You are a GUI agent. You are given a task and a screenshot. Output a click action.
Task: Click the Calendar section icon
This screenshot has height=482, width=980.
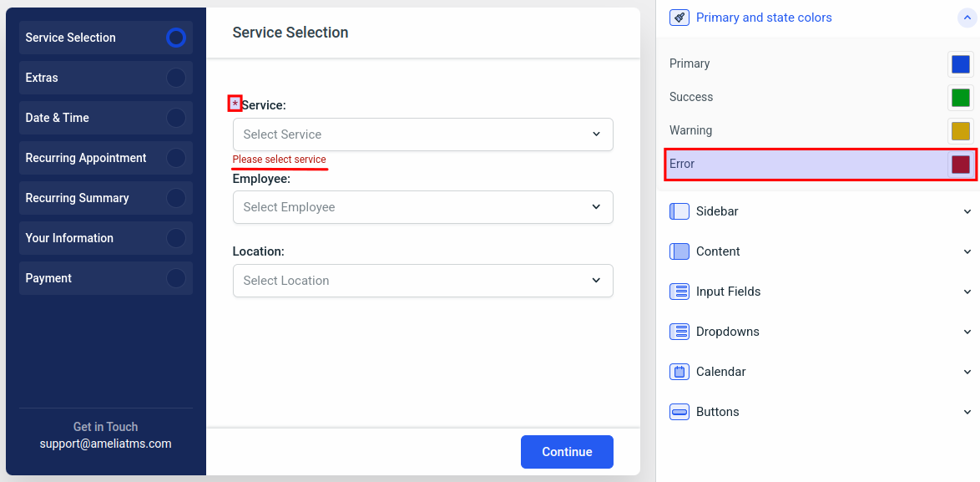679,372
